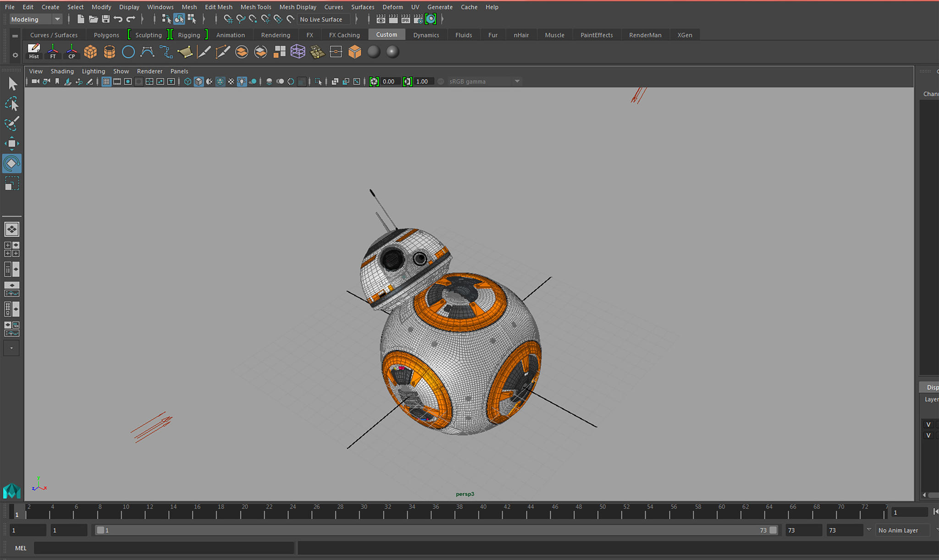This screenshot has width=939, height=560.
Task: Open the Mesh Tools menu
Action: tap(256, 7)
